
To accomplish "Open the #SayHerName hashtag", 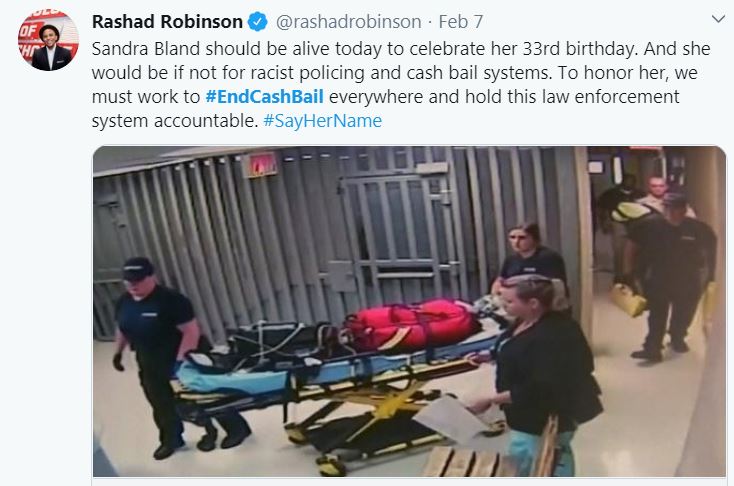I will click(323, 121).
